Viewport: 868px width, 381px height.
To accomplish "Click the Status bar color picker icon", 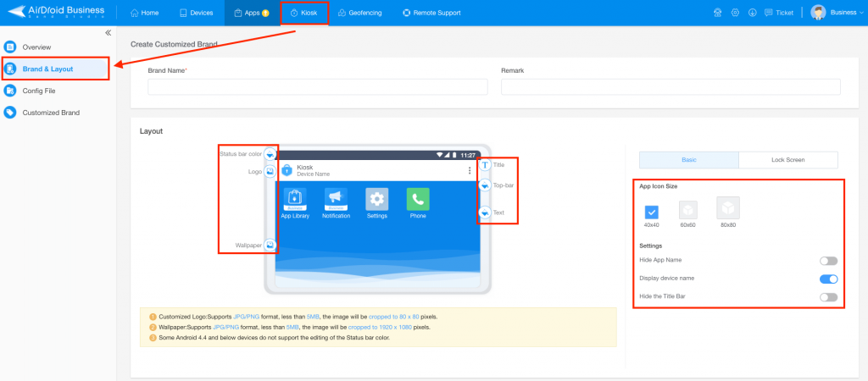I will point(270,154).
